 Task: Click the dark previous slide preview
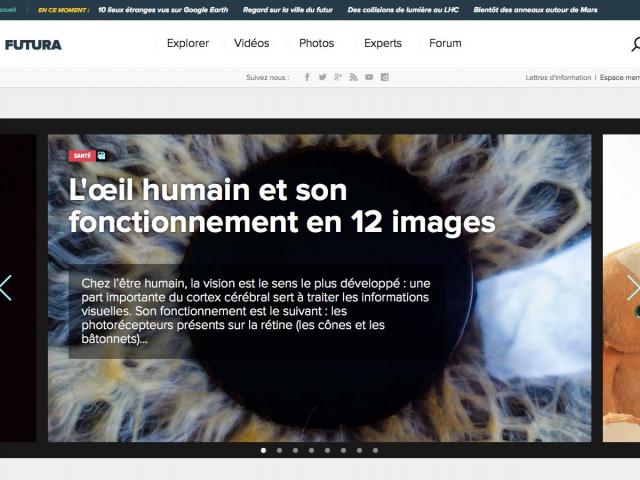click(18, 288)
